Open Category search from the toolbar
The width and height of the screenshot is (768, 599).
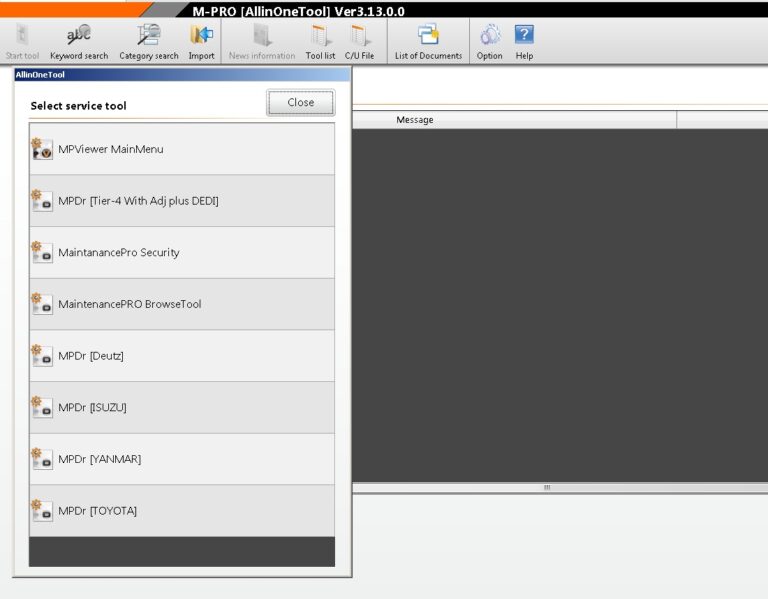[x=149, y=35]
